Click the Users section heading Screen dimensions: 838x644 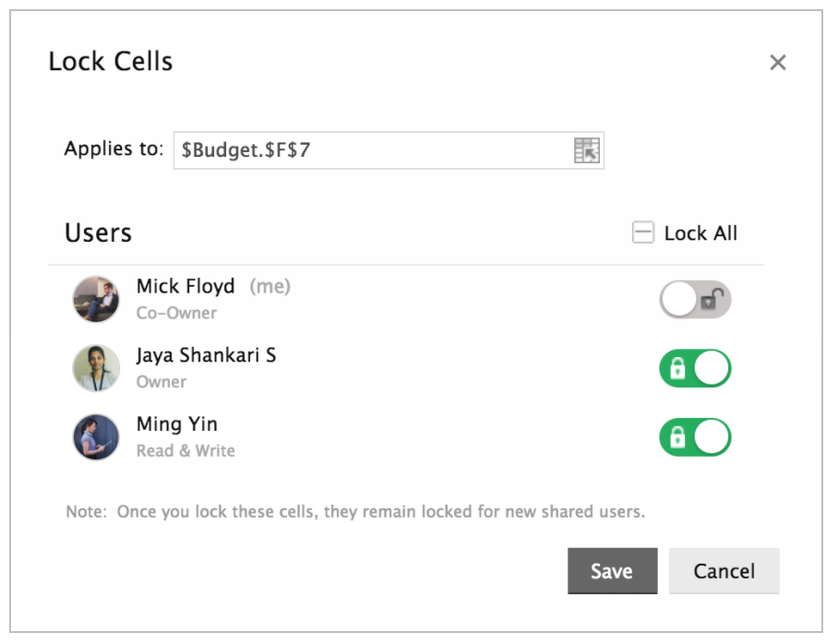(x=98, y=233)
